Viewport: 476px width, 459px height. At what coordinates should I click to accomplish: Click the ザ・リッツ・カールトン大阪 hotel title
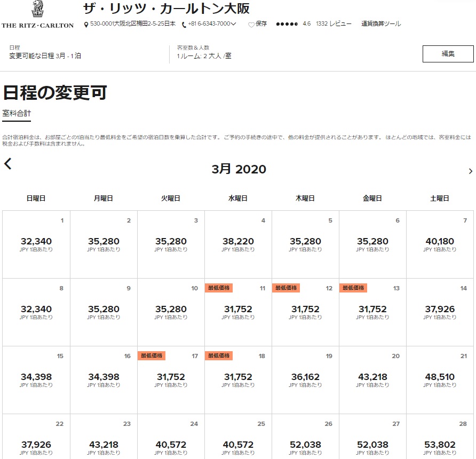[x=166, y=9]
